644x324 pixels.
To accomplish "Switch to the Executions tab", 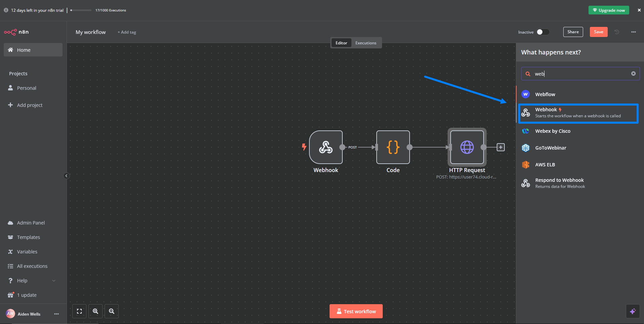I will click(366, 43).
